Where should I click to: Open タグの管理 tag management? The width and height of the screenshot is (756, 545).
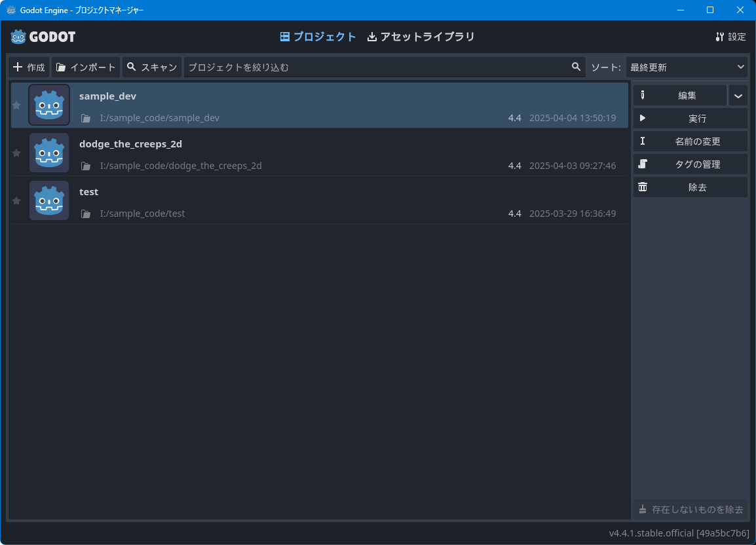690,164
